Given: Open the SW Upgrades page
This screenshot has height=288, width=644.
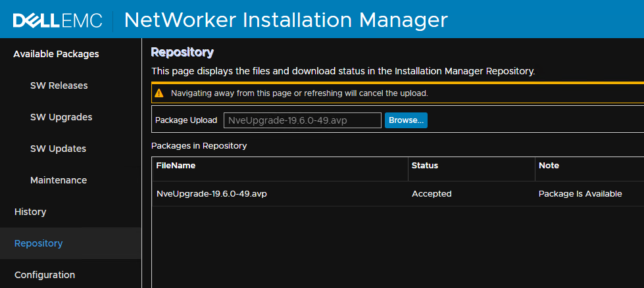Looking at the screenshot, I should coord(61,117).
